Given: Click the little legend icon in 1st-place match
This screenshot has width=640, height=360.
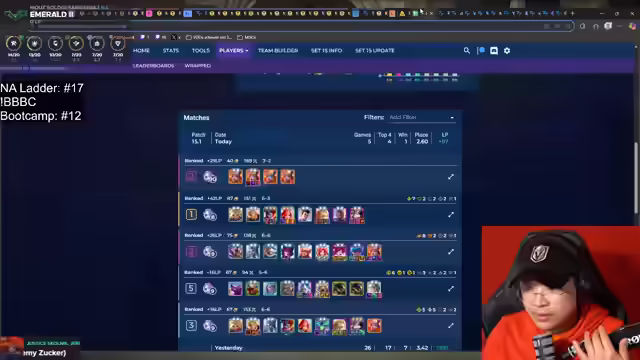Looking at the screenshot, I should (210, 215).
